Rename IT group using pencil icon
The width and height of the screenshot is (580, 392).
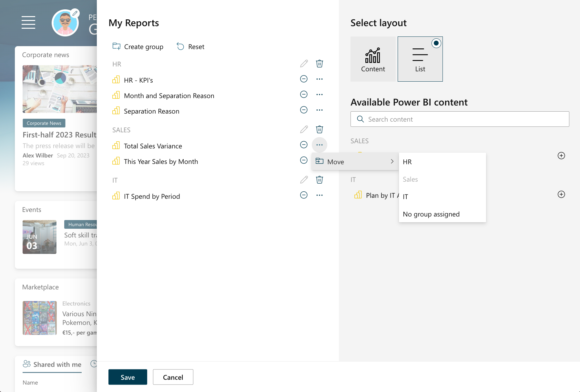304,180
